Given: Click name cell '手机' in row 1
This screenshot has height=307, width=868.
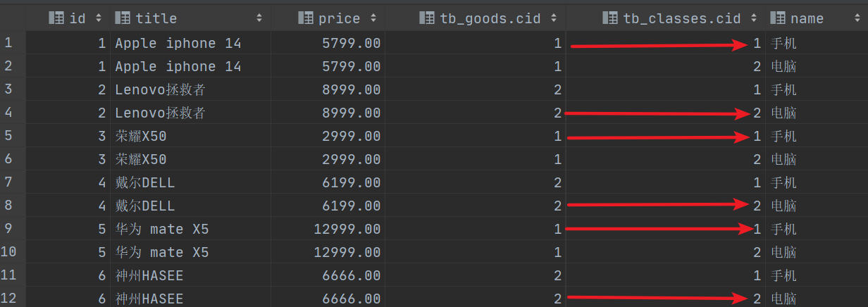Looking at the screenshot, I should [783, 43].
